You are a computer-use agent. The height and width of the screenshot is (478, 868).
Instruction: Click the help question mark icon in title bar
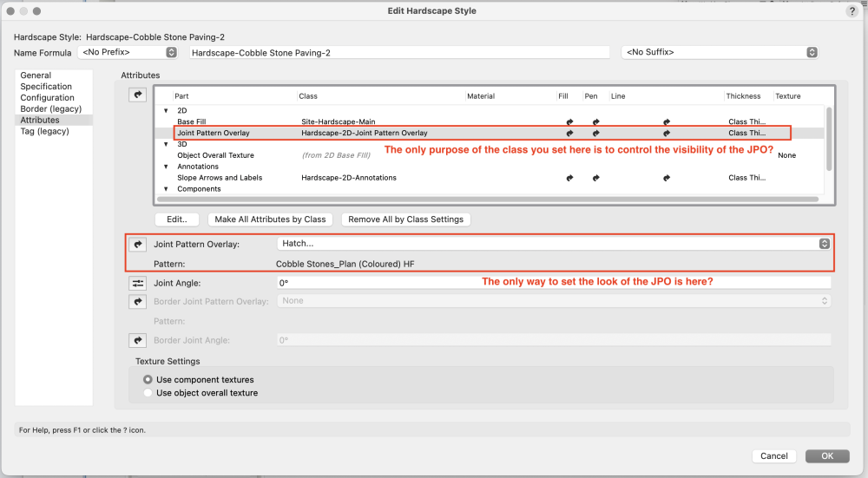click(852, 10)
